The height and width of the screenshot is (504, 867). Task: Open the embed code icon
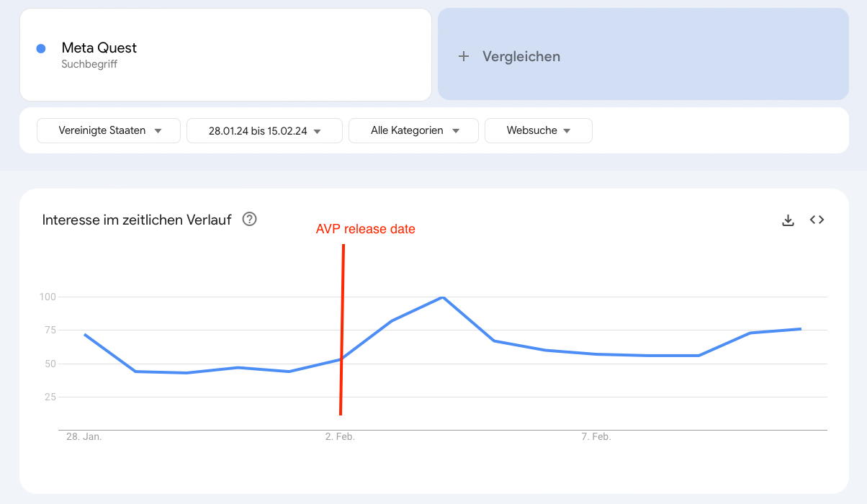(x=817, y=220)
